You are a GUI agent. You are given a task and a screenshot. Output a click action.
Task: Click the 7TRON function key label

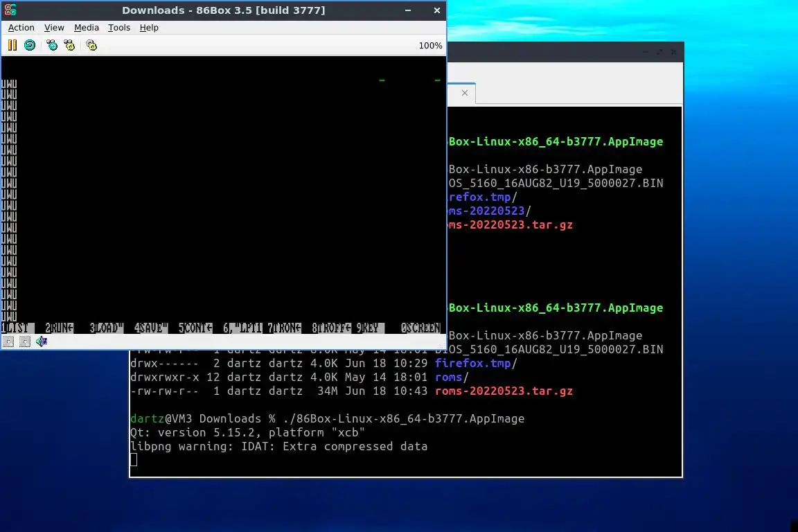coord(285,328)
